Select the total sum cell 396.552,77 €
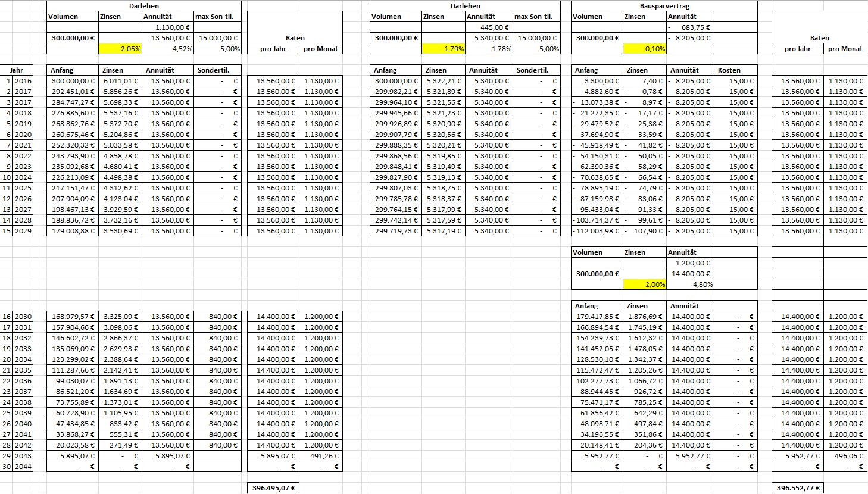Viewport: 868px width, 494px height. pyautogui.click(x=798, y=488)
